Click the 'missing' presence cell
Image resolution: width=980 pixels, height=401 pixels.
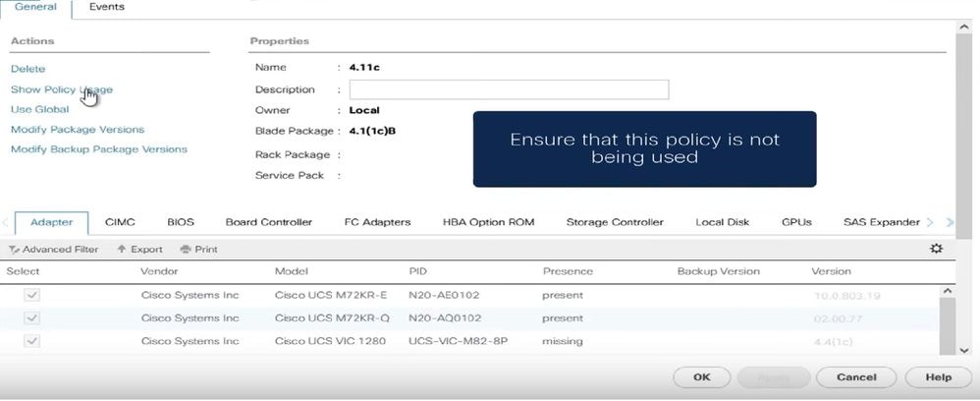click(563, 341)
